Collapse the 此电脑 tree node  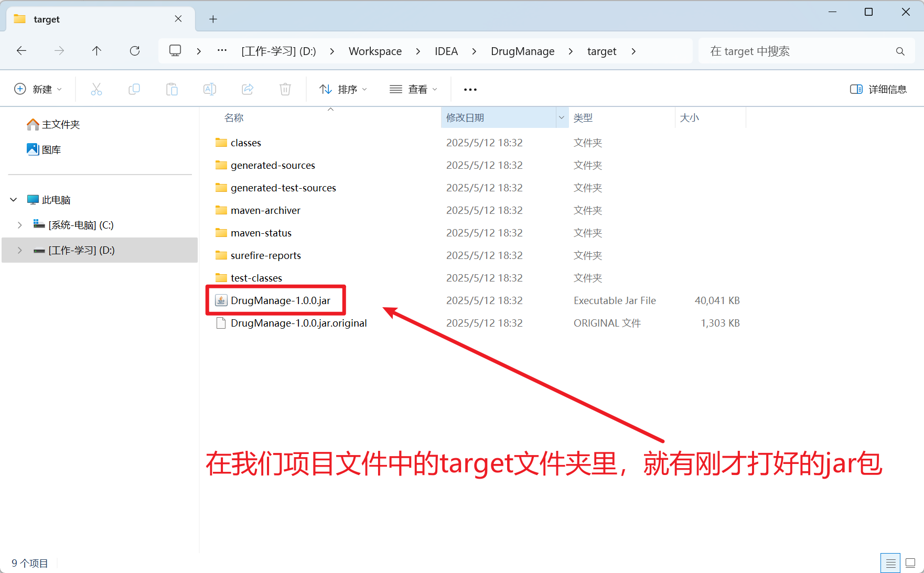[x=14, y=200]
